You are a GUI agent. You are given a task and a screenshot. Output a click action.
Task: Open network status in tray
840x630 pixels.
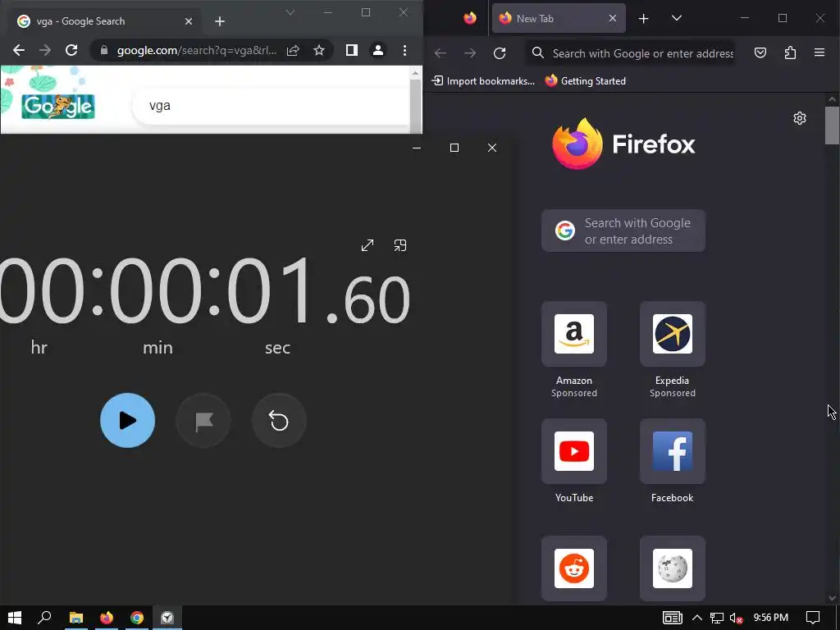point(717,618)
